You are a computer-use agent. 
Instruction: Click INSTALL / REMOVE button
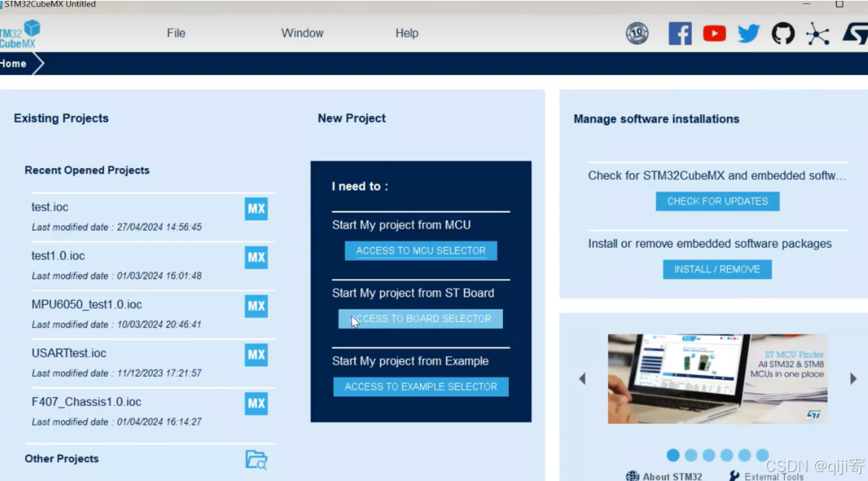pyautogui.click(x=717, y=270)
